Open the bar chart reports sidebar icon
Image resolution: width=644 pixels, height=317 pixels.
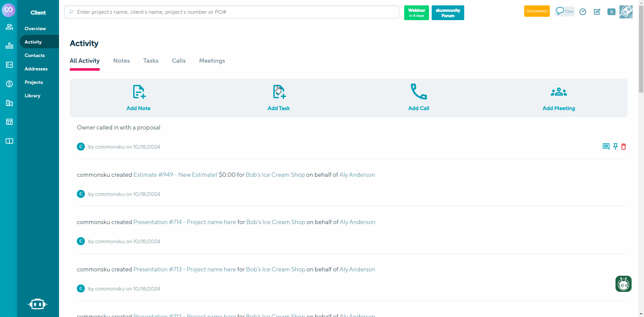(x=9, y=46)
